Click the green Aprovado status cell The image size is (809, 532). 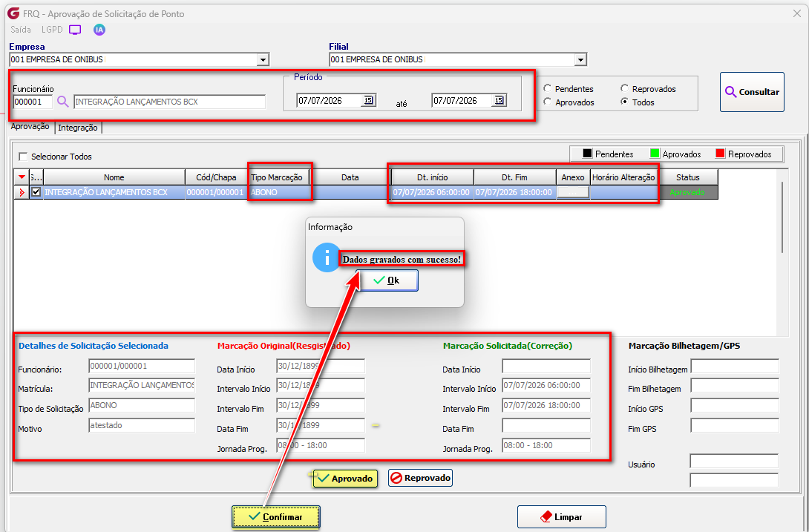coord(687,192)
